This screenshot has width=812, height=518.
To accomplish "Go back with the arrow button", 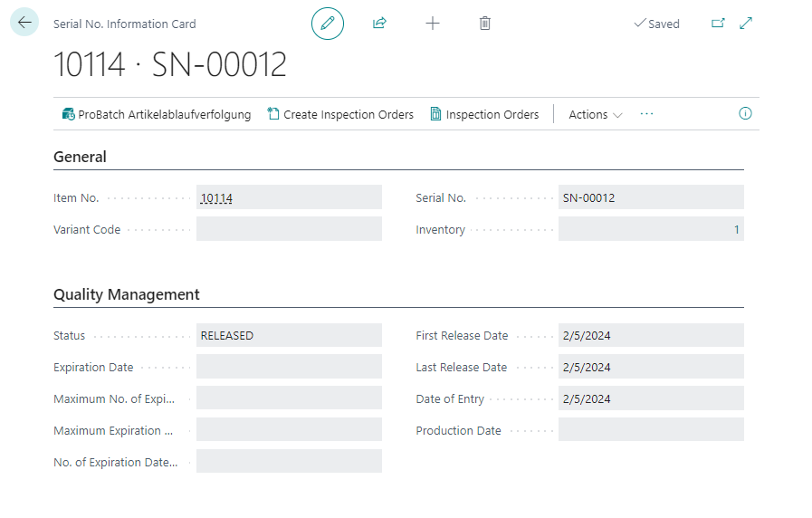I will coord(24,23).
